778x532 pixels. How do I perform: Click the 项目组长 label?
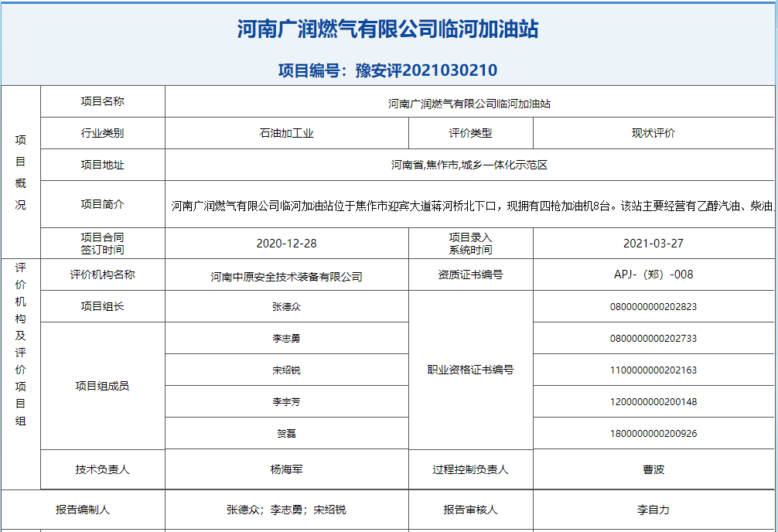[x=103, y=306]
